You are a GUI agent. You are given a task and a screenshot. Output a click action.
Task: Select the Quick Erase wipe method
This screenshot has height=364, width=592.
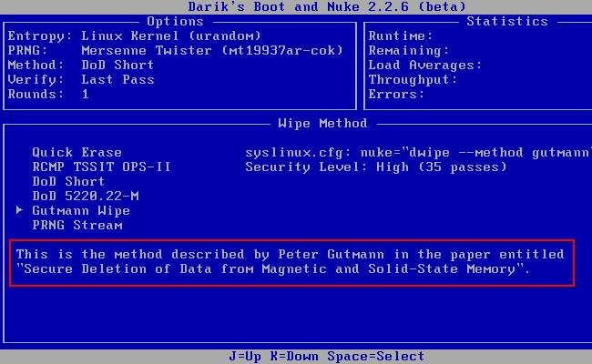[x=77, y=152]
